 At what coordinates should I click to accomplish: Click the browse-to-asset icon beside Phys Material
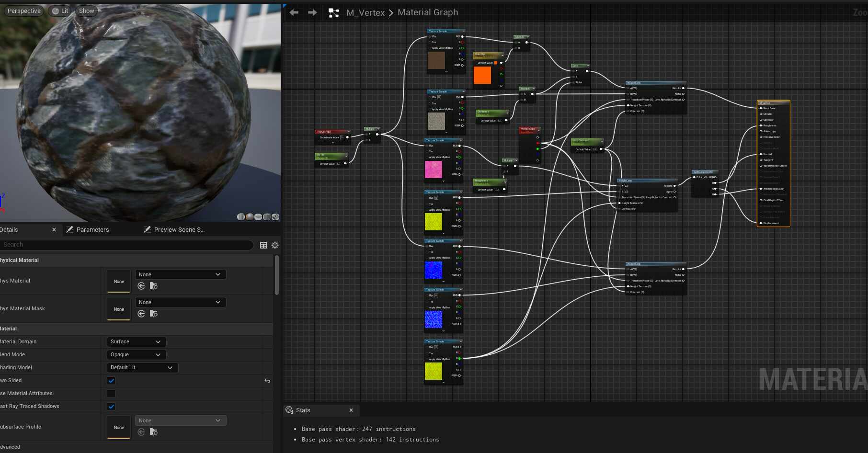click(153, 286)
